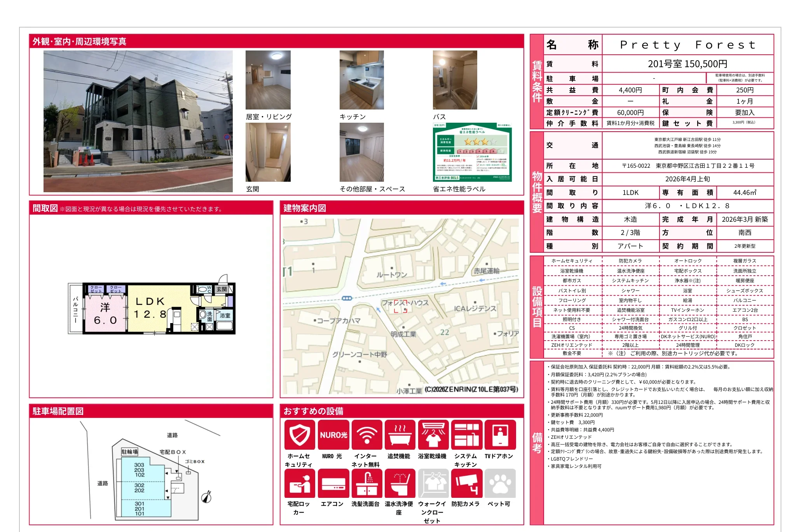Click the TV door phone icon
The height and width of the screenshot is (532, 799).
500,435
